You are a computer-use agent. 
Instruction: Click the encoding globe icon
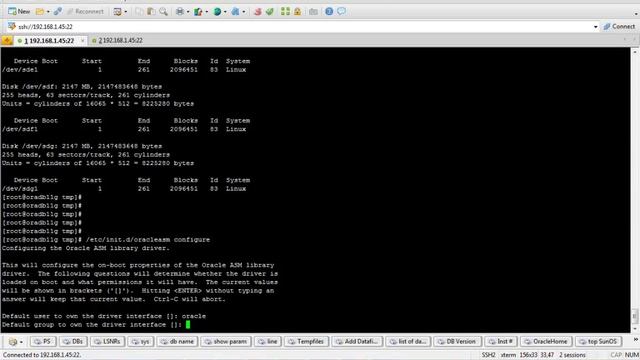tap(217, 11)
